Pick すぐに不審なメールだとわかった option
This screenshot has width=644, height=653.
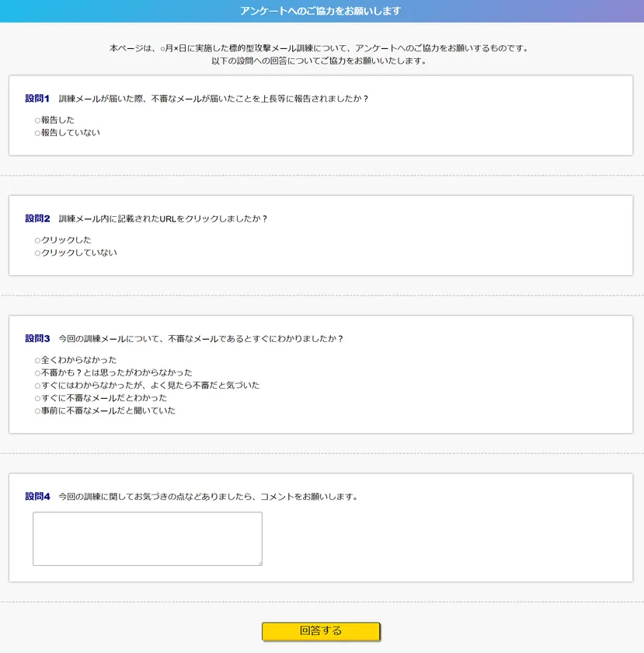tap(37, 399)
